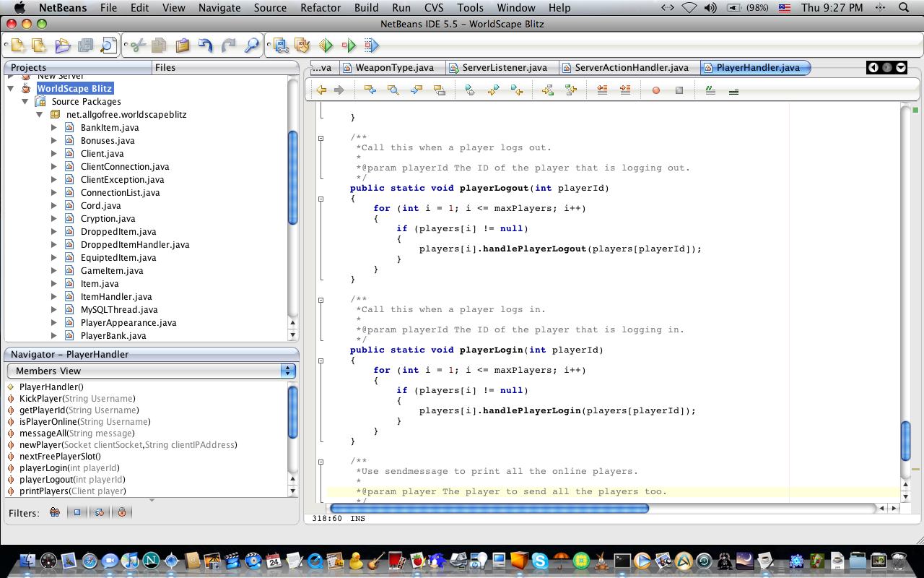Image resolution: width=924 pixels, height=578 pixels.
Task: Click the editor Back arrow icon
Action: (x=321, y=90)
